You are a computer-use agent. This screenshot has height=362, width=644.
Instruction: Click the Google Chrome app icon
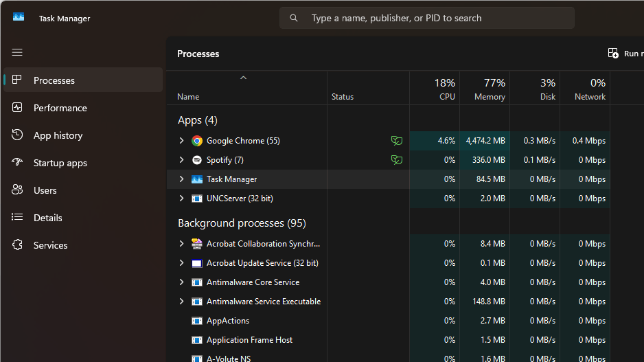coord(197,141)
